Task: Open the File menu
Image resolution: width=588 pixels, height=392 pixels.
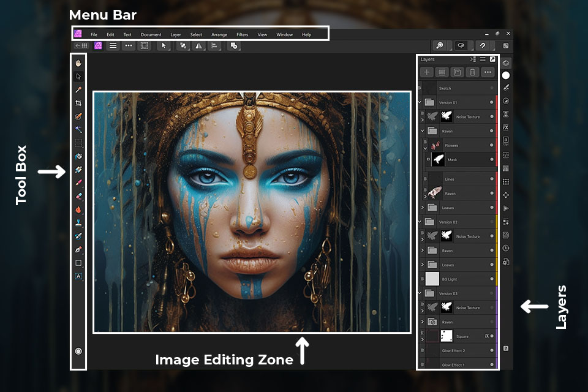Action: (94, 34)
